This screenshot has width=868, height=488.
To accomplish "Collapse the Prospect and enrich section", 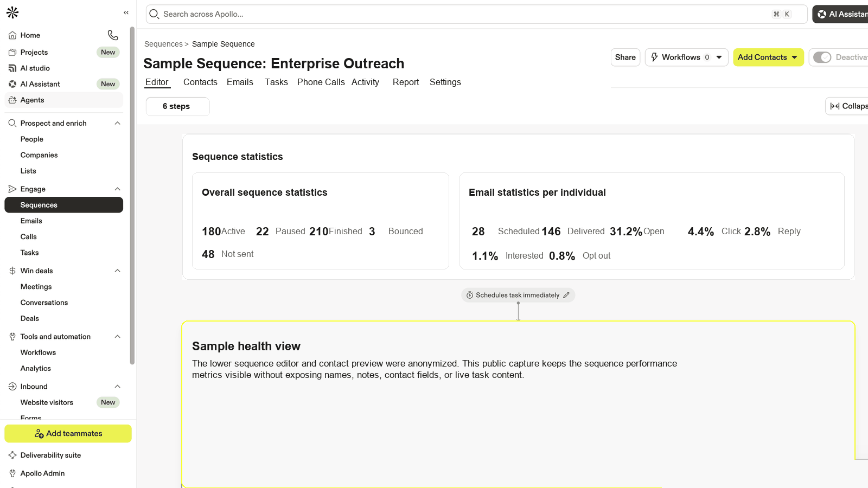I will click(117, 123).
